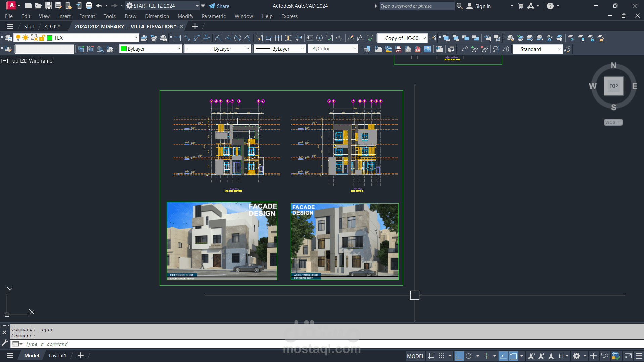The width and height of the screenshot is (644, 363).
Task: Open the WCS coordinate system dropdown
Action: tap(613, 122)
